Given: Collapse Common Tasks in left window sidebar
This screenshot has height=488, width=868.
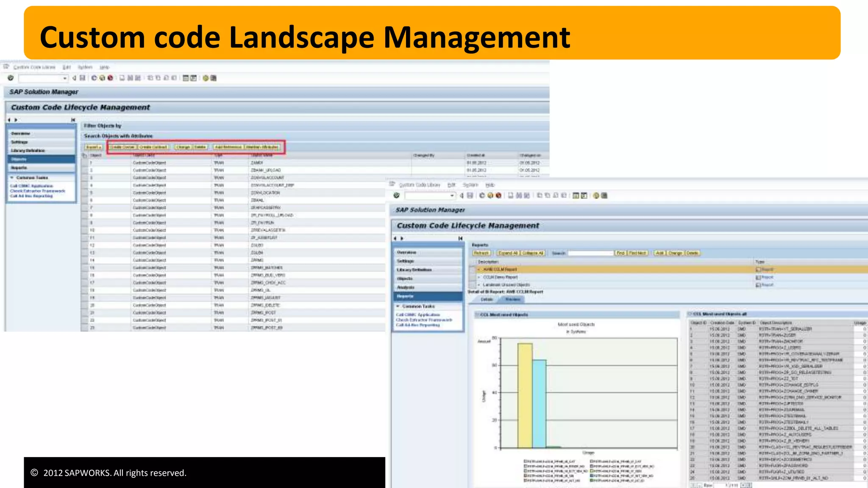Looking at the screenshot, I should [x=12, y=177].
